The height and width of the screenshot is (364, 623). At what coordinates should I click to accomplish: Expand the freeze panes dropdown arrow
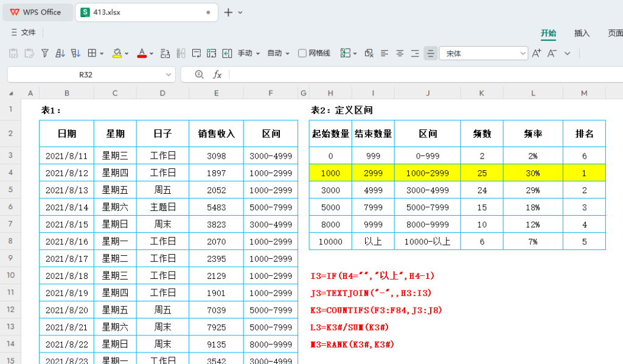click(x=355, y=53)
